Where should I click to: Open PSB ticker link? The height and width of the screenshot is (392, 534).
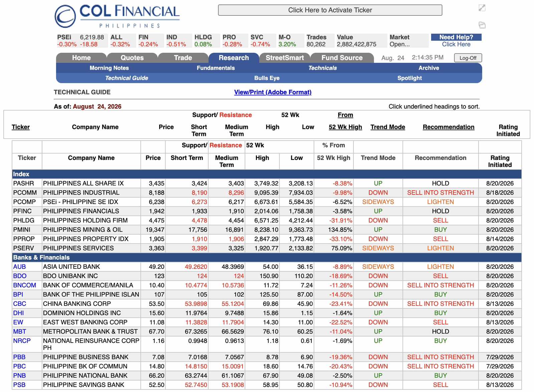coord(19,385)
